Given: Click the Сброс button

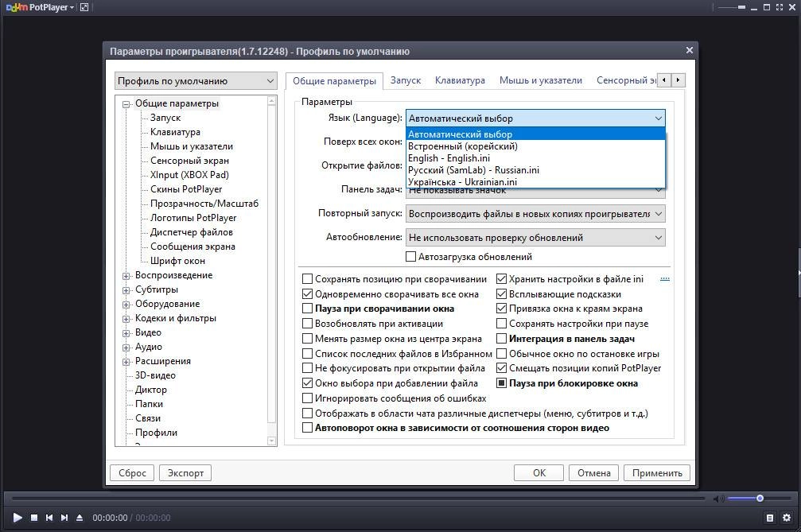Looking at the screenshot, I should 132,473.
